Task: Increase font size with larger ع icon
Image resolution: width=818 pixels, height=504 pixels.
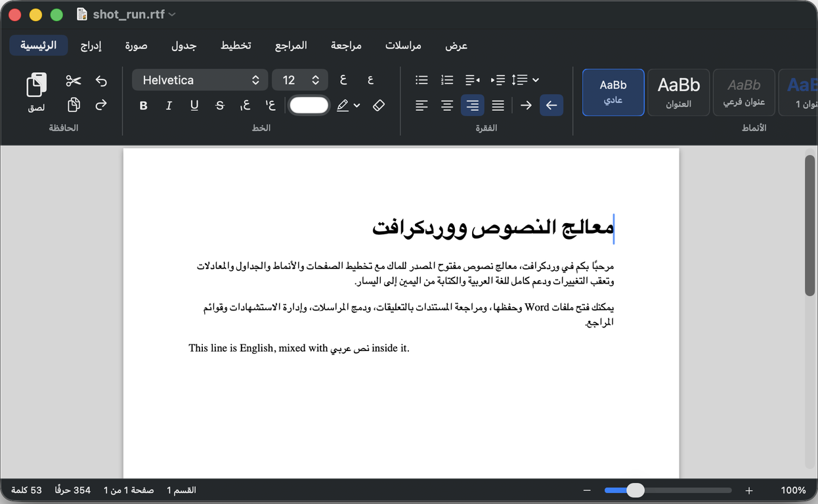Action: [343, 80]
